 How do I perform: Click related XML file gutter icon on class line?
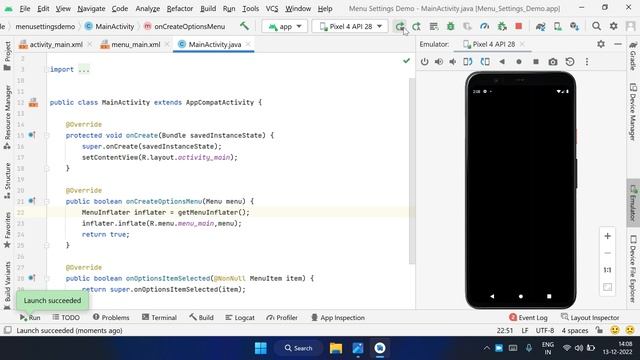33,102
